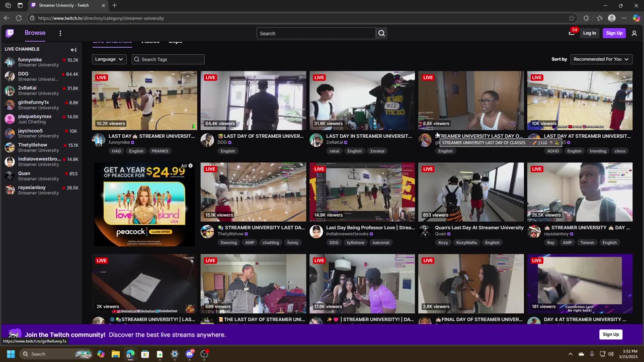Click the plaqueboymax avatar in the sidebar
Screen dimensions: 644x362
pyautogui.click(x=10, y=119)
